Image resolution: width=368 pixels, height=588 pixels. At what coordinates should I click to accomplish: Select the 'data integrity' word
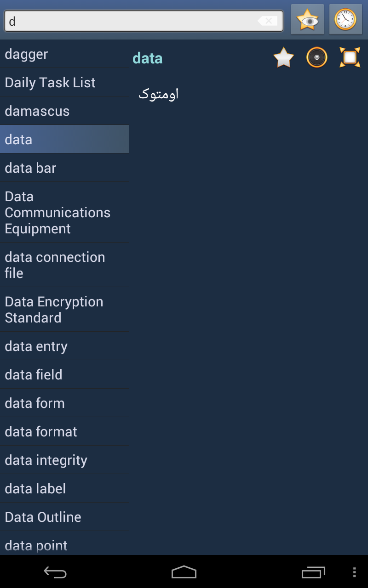click(64, 460)
